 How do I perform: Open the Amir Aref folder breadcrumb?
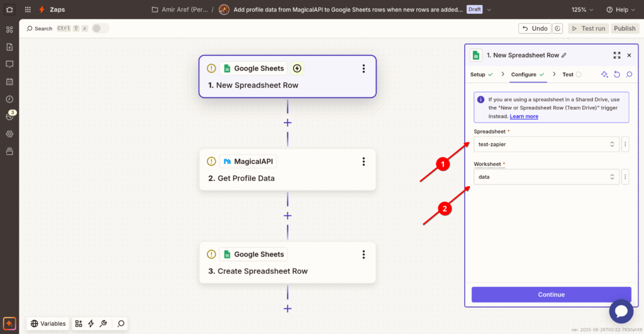(x=180, y=9)
